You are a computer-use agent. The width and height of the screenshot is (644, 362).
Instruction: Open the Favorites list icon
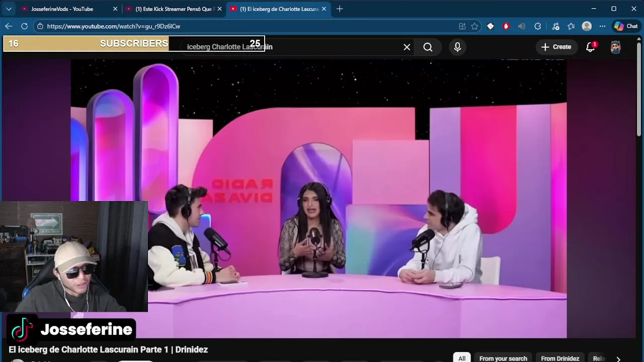point(571,26)
